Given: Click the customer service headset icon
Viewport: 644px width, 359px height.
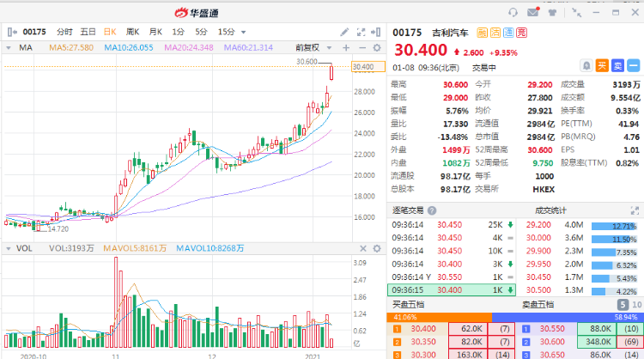Looking at the screenshot, I should pos(513,12).
